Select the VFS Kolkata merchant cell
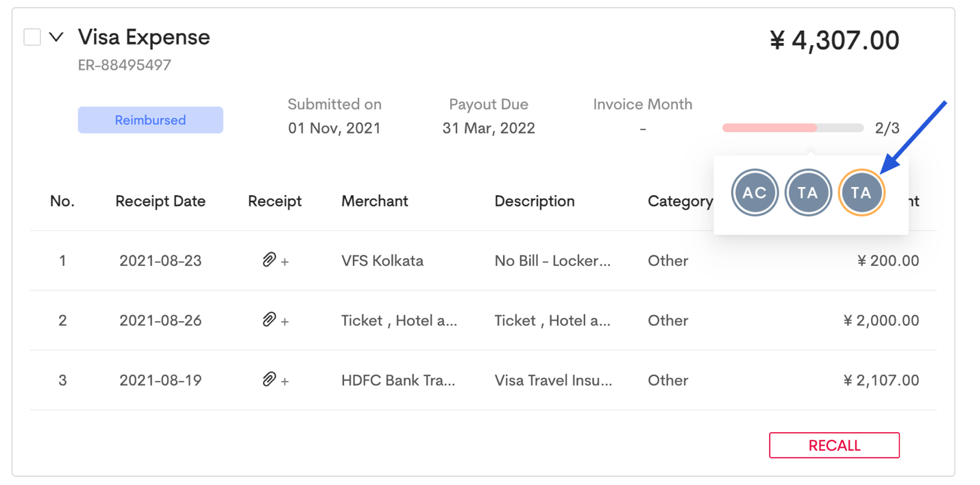This screenshot has width=980, height=485. pyautogui.click(x=382, y=261)
